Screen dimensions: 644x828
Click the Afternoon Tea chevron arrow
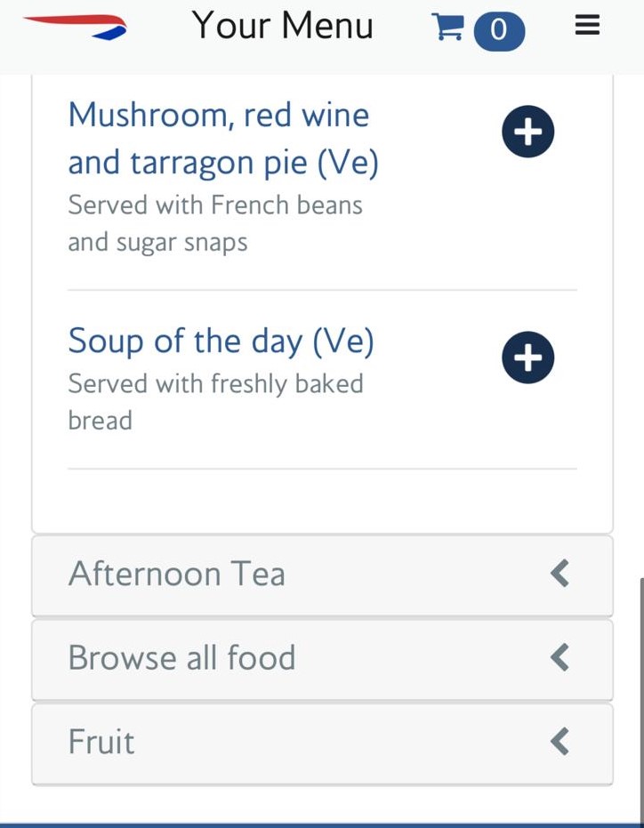pyautogui.click(x=559, y=574)
